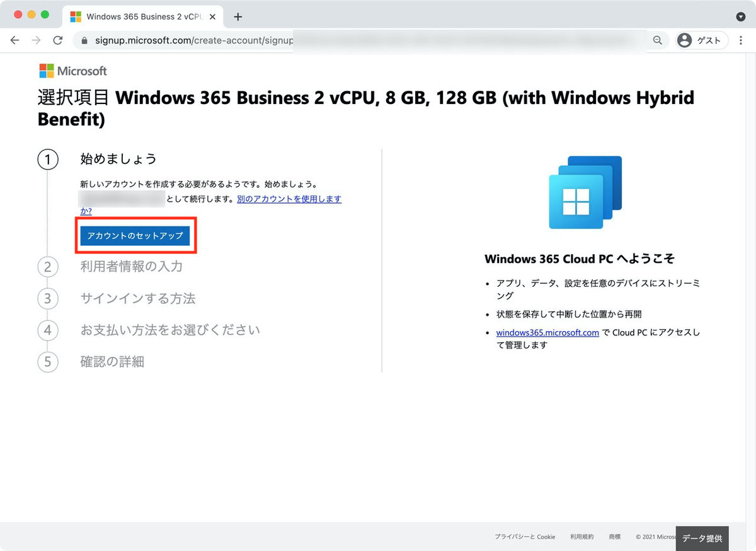Image resolution: width=756 pixels, height=551 pixels.
Task: Open the ゲスト profile button
Action: [x=702, y=40]
